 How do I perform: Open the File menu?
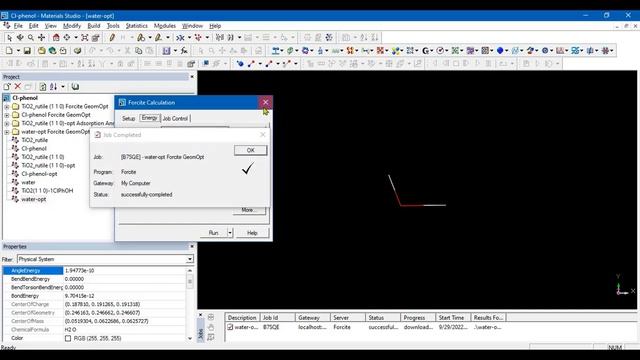(x=18, y=26)
